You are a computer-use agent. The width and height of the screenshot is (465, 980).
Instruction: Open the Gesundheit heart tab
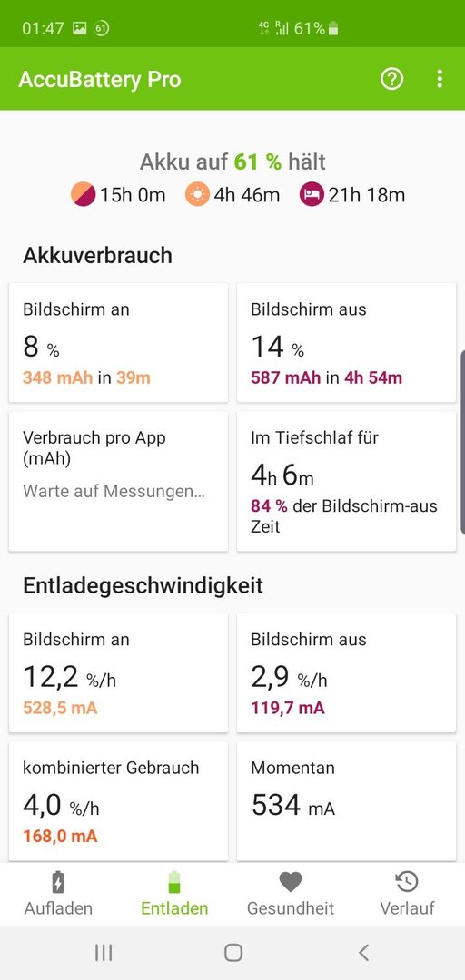click(291, 894)
